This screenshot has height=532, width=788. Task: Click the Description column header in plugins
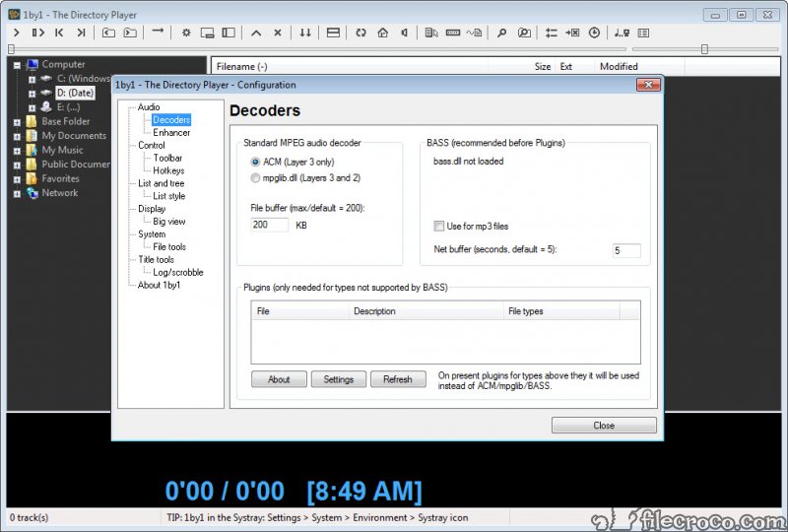pos(426,311)
